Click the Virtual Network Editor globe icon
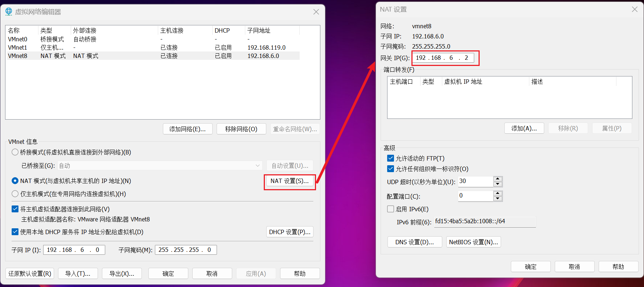Image resolution: width=644 pixels, height=287 pixels. click(9, 12)
